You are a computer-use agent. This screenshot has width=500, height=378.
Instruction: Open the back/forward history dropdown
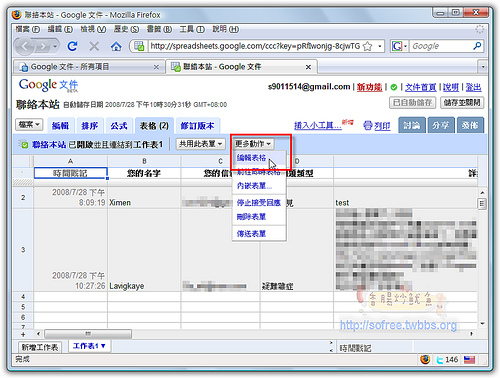point(55,46)
